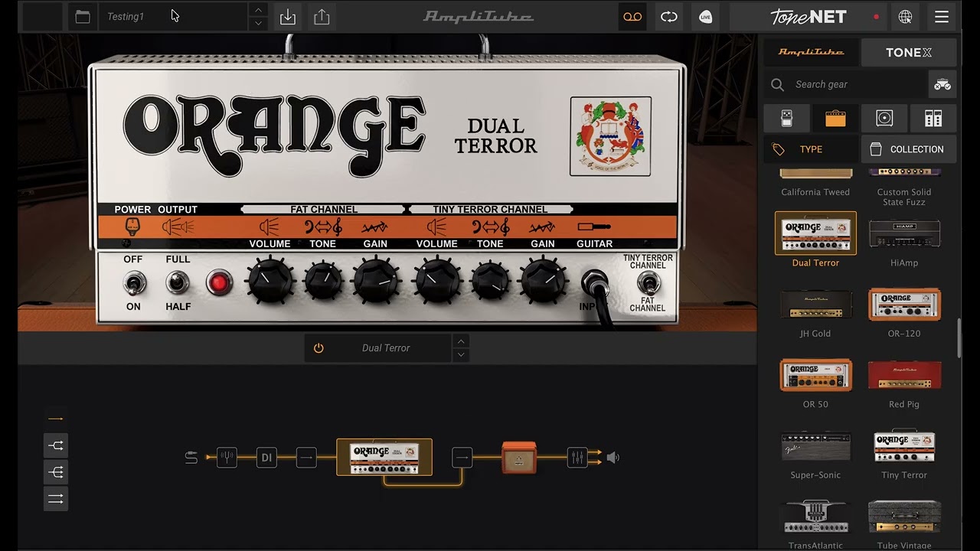Bypass Dual Terror with the power icon

click(318, 348)
